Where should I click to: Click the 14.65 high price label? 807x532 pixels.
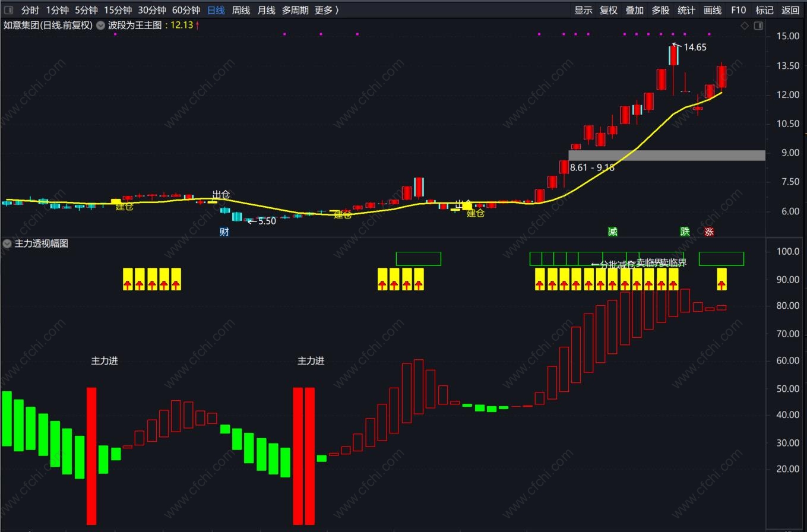(x=695, y=47)
